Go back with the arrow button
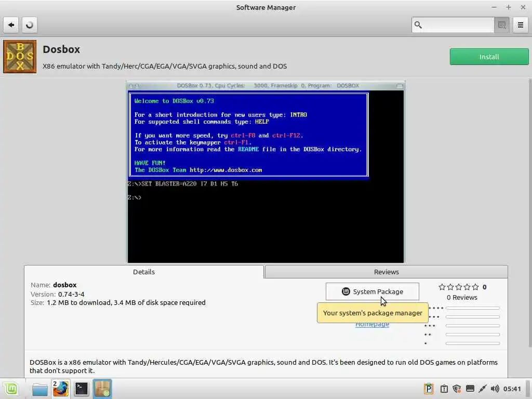The height and width of the screenshot is (399, 532). click(11, 25)
